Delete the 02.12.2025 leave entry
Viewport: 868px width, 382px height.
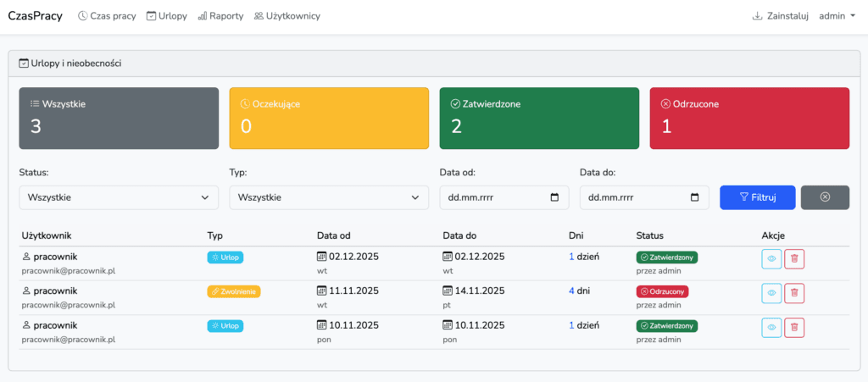pos(794,258)
